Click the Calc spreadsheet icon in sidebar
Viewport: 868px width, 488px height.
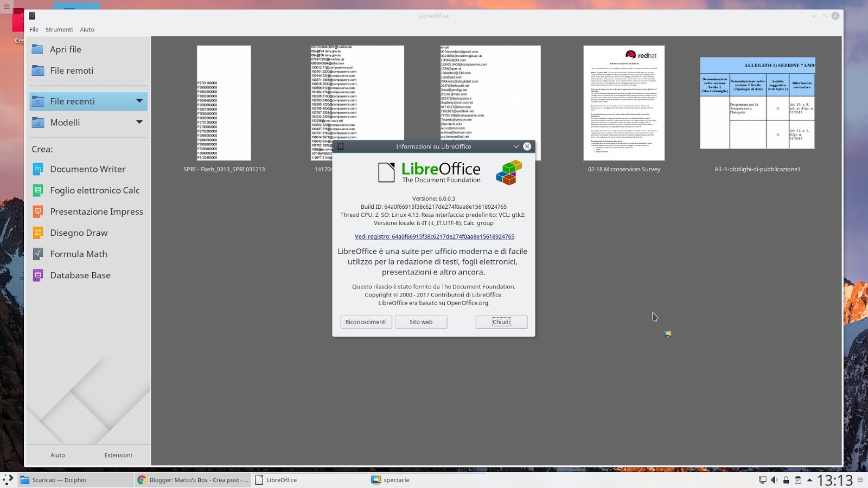coord(38,190)
